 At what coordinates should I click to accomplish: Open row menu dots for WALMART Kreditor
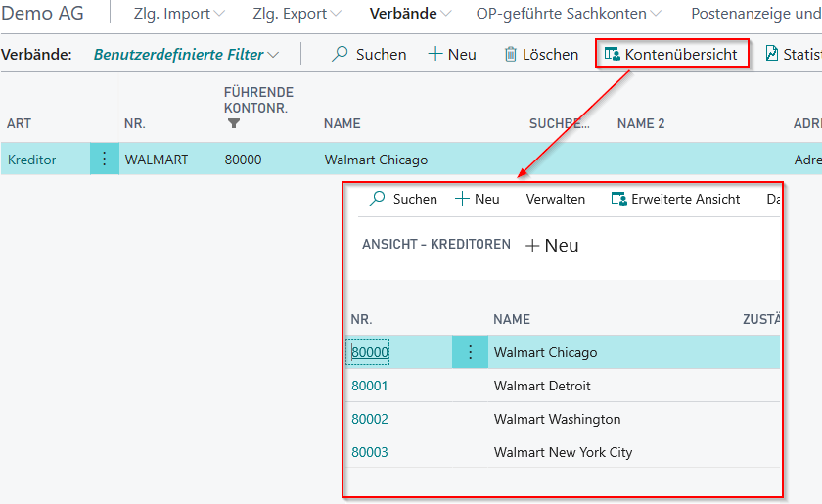click(105, 159)
